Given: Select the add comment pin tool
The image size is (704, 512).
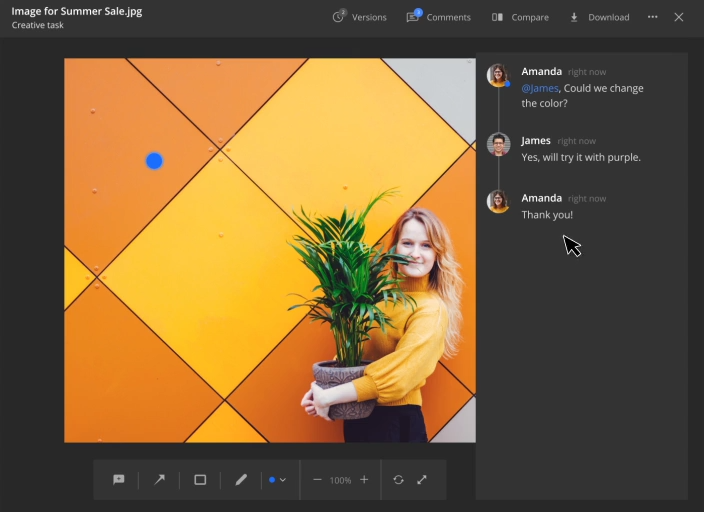Looking at the screenshot, I should click(x=119, y=480).
